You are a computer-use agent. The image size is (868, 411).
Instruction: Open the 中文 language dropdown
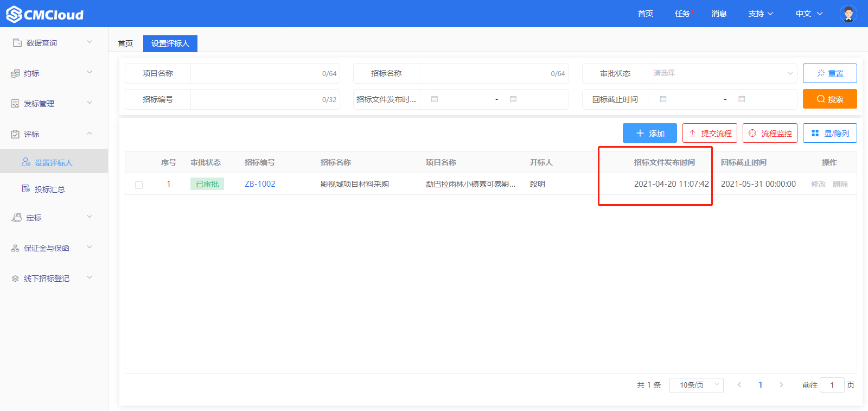(x=809, y=14)
